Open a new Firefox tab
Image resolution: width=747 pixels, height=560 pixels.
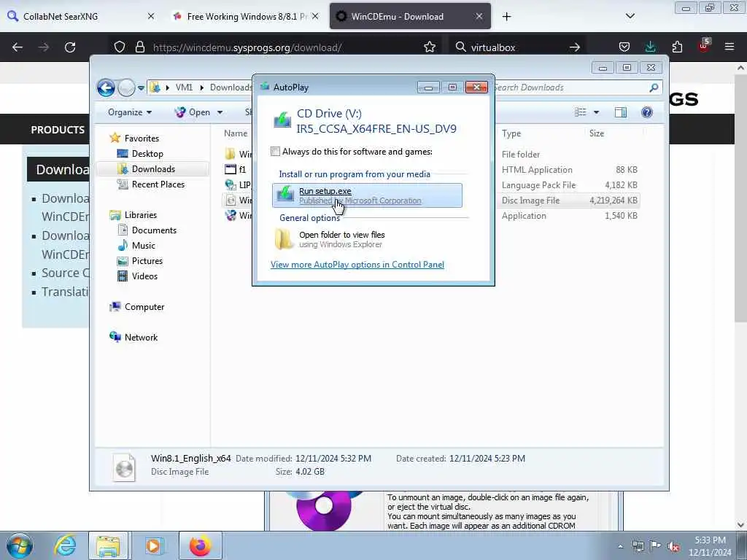(x=506, y=17)
